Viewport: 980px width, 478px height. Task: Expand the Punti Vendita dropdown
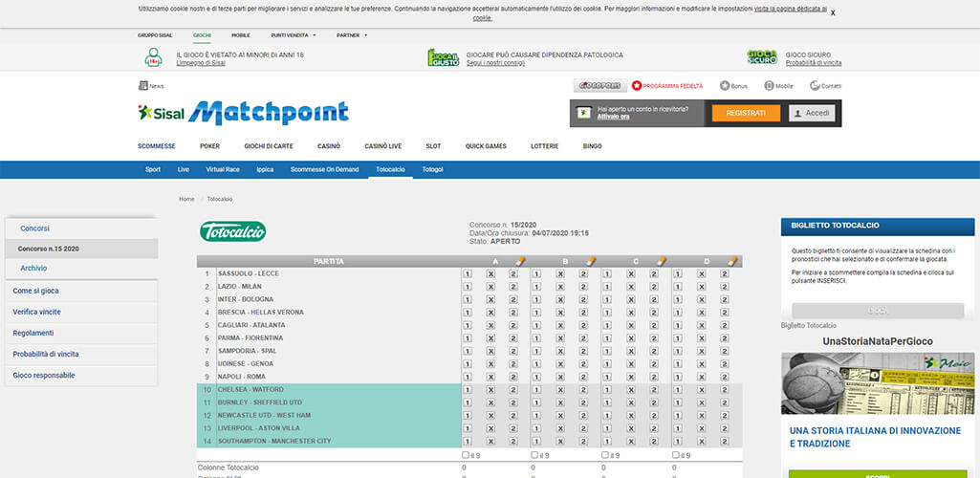(294, 35)
